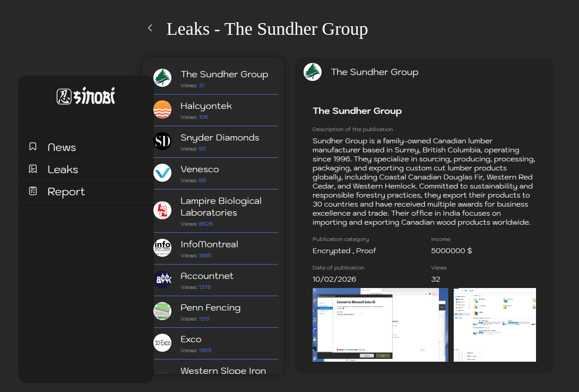Click the Exco logo icon
579x392 pixels.
162,343
